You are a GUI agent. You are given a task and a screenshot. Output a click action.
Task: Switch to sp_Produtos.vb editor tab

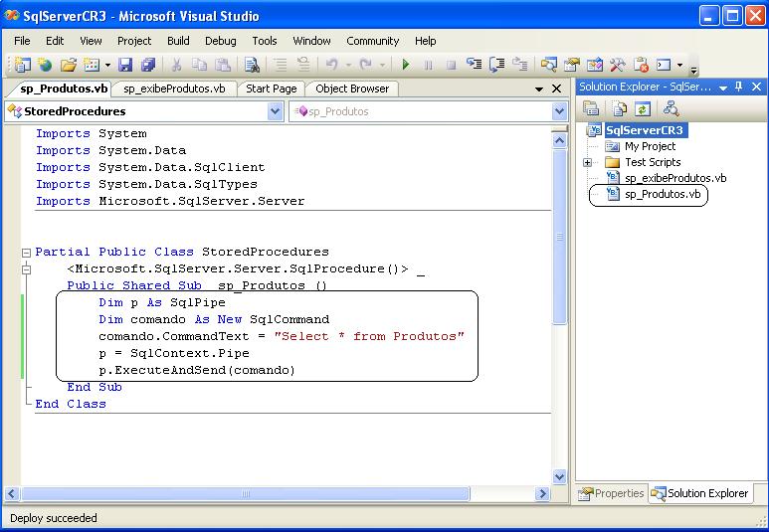tap(64, 89)
